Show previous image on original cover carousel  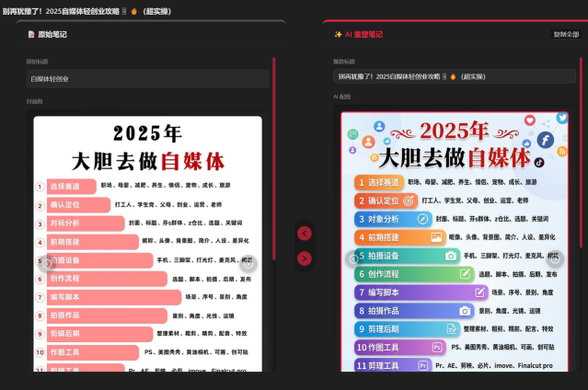[47, 264]
